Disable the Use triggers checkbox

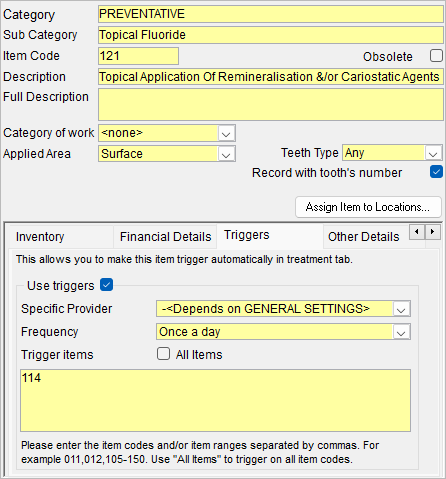(x=107, y=285)
